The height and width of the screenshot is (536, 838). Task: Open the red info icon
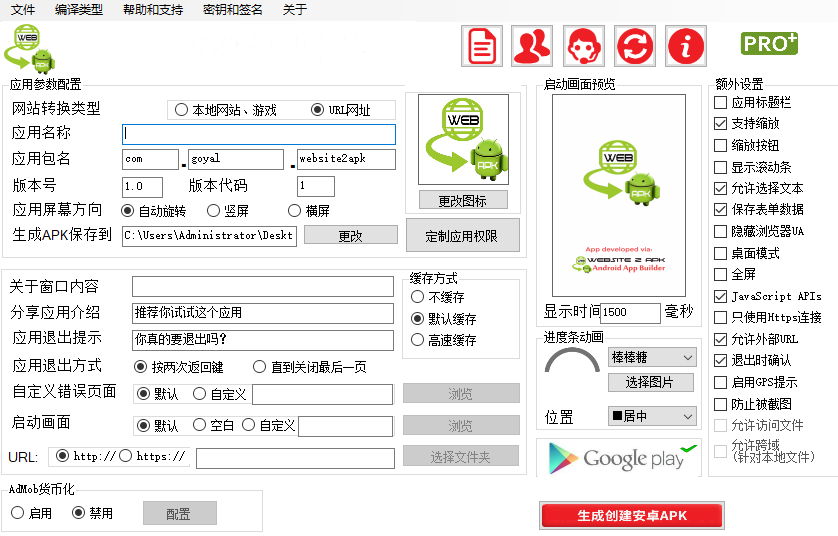pyautogui.click(x=686, y=46)
